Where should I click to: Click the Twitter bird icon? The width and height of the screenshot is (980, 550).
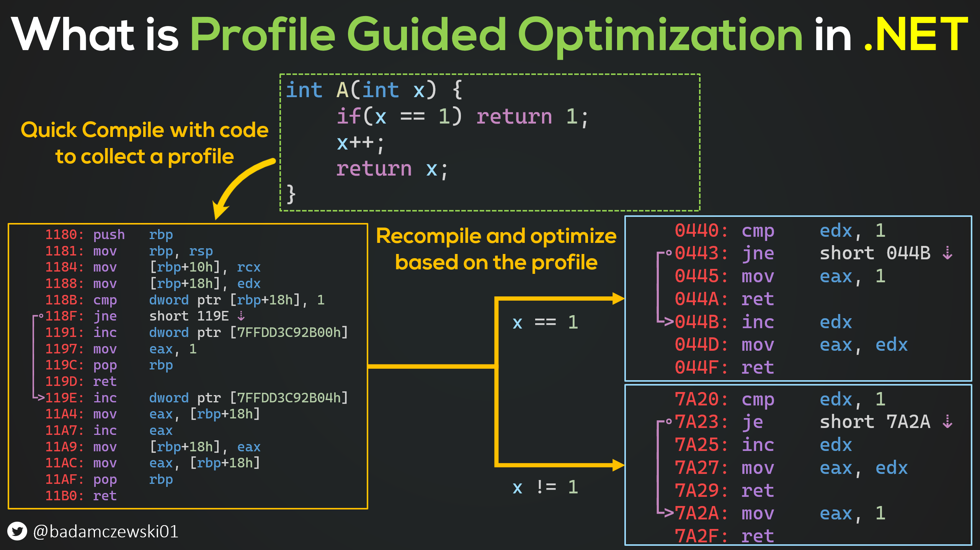17,531
